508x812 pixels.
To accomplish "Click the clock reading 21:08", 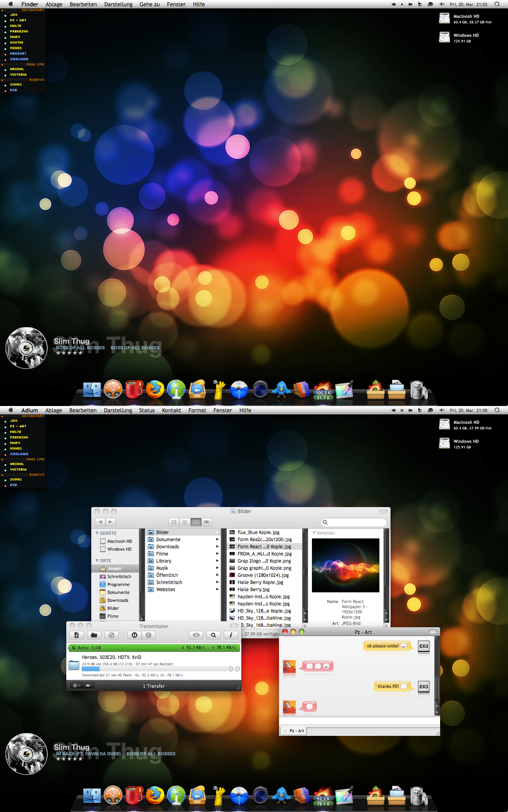I will (x=469, y=410).
